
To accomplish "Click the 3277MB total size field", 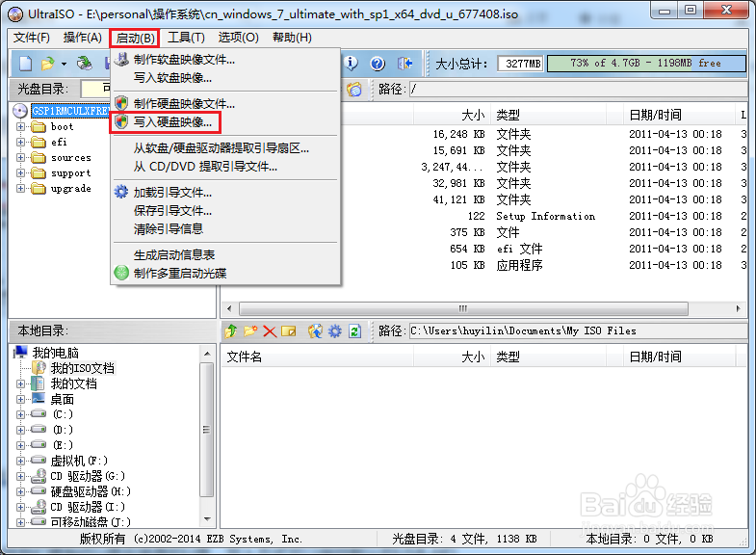I will (521, 64).
